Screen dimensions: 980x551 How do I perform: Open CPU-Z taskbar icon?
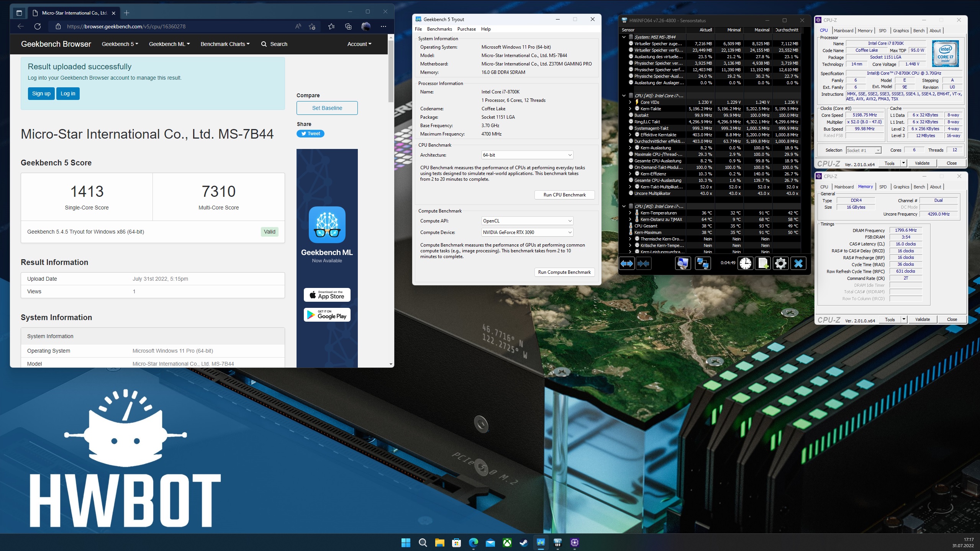point(574,542)
